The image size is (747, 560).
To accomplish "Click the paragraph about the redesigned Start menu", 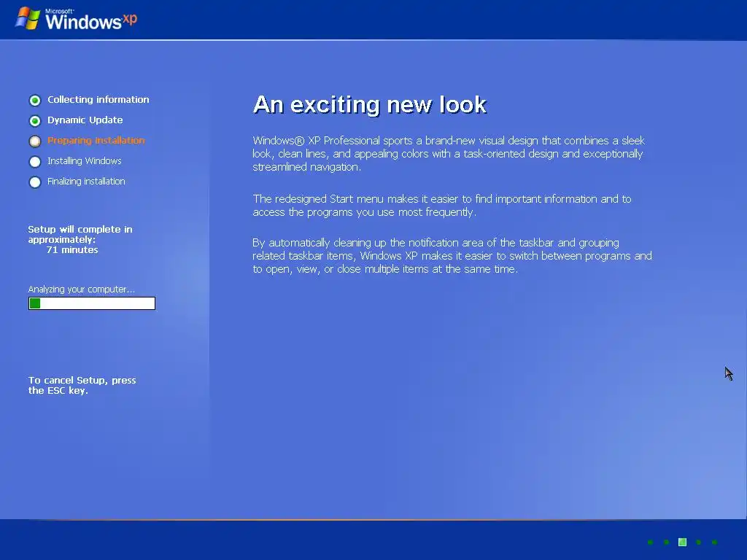I will tap(442, 205).
